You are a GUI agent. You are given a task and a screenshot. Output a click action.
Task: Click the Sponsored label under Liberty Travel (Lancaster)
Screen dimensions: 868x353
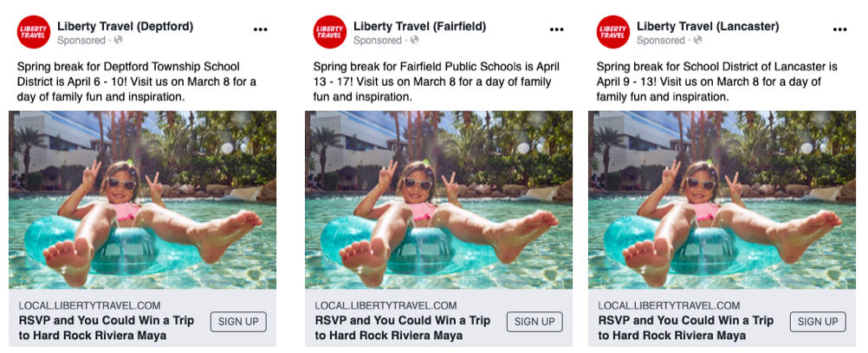660,41
